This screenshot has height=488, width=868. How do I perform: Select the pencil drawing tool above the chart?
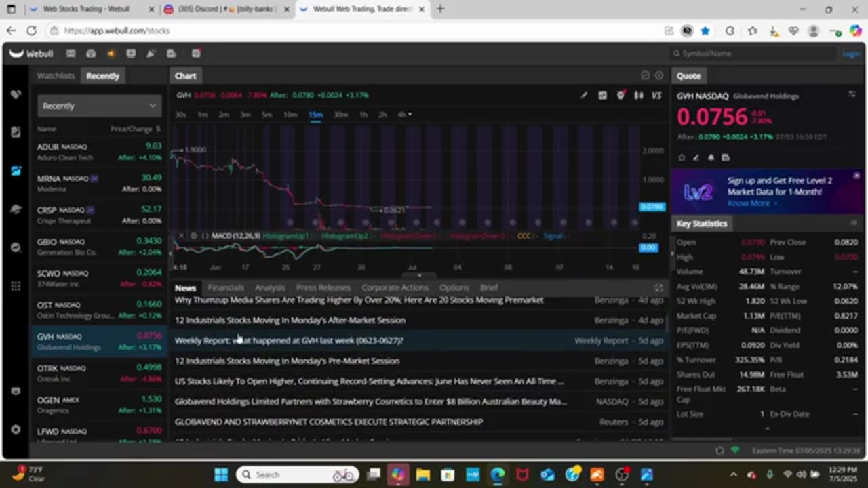(x=584, y=96)
